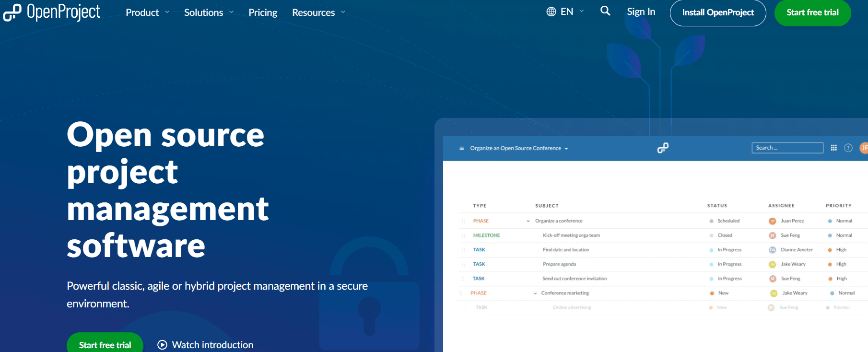Click Juan Perez's avatar icon
This screenshot has width=868, height=352.
click(x=772, y=221)
